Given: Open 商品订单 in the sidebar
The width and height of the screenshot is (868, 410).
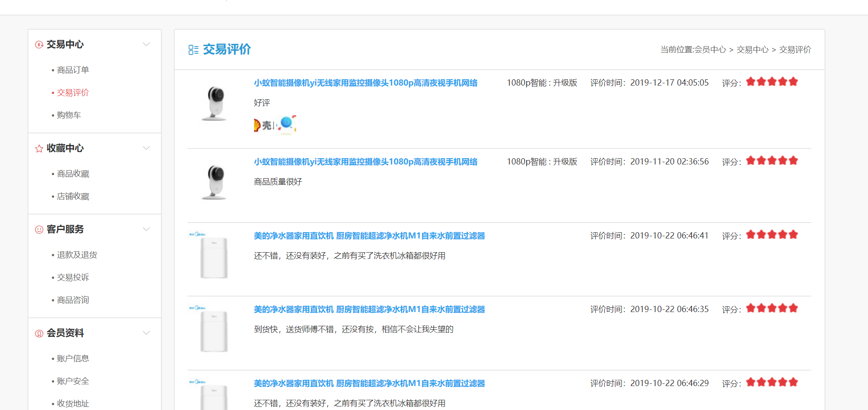Looking at the screenshot, I should point(73,70).
